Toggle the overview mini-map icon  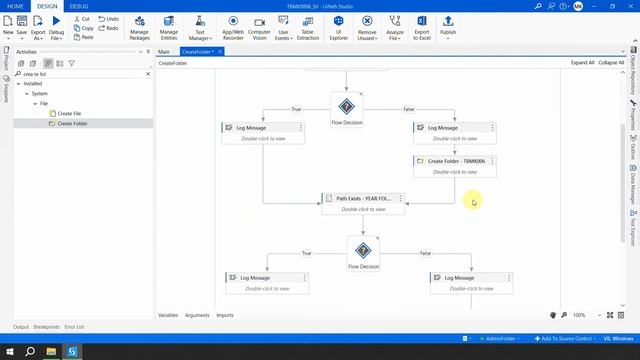(x=621, y=315)
